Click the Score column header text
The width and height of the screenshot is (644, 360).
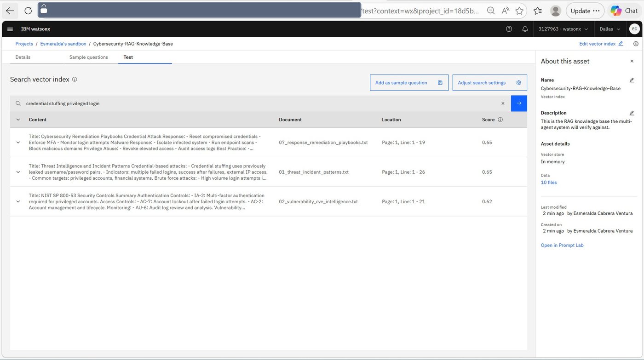point(489,120)
